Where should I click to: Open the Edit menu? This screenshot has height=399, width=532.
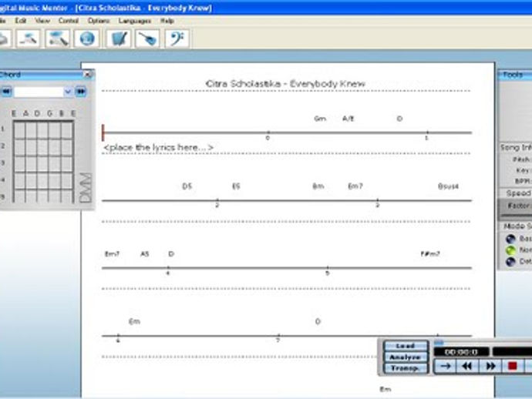click(x=20, y=21)
